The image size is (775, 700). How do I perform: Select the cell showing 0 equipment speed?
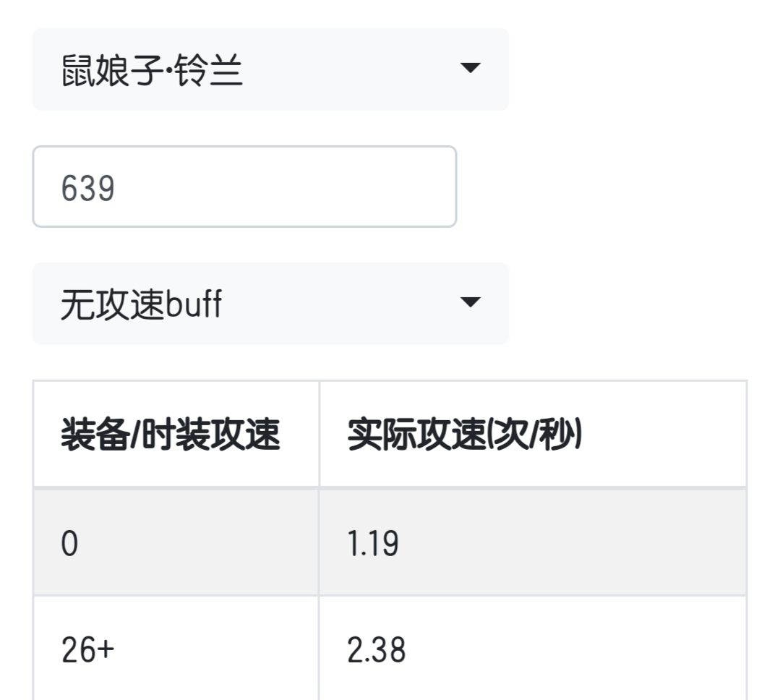point(69,543)
